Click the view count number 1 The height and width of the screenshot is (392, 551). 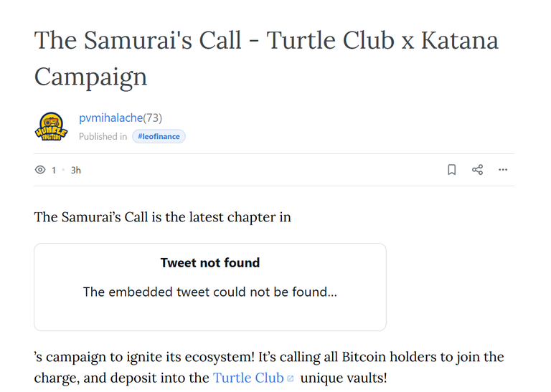coord(54,171)
